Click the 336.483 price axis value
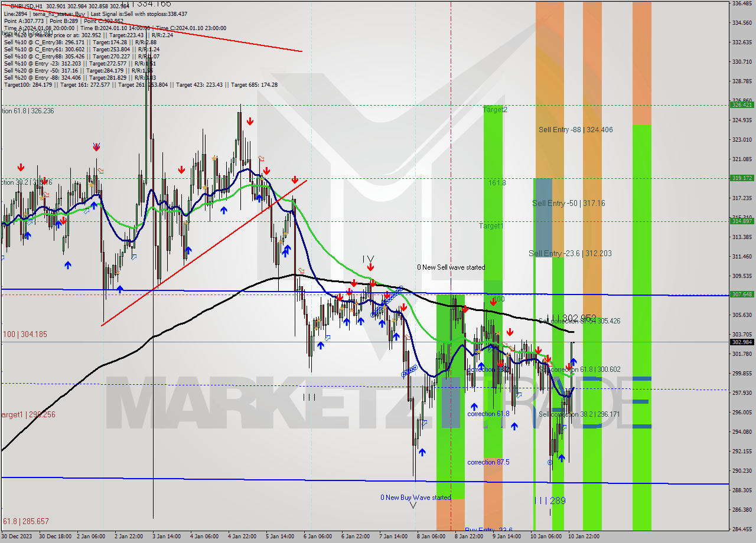Screen dimensions: 756x543 tap(741, 4)
